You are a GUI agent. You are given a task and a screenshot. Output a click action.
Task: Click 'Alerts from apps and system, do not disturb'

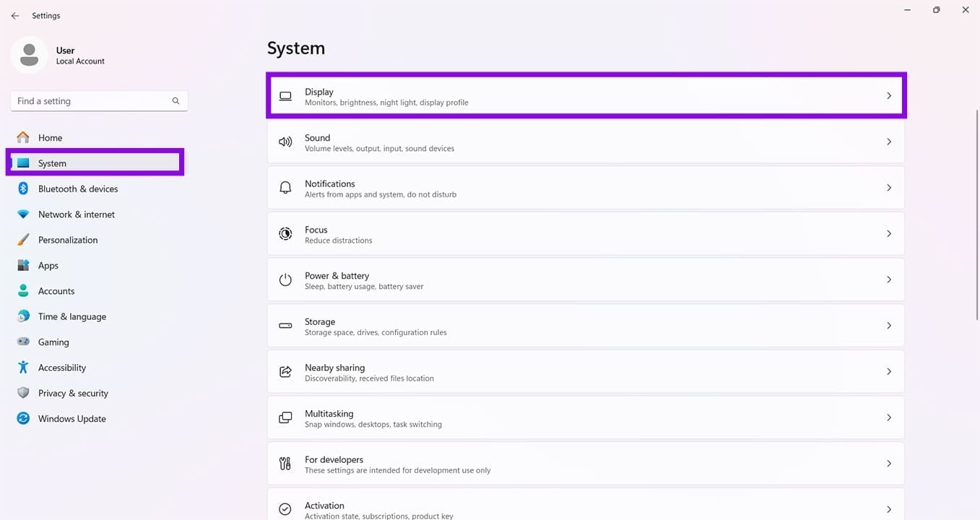point(381,194)
